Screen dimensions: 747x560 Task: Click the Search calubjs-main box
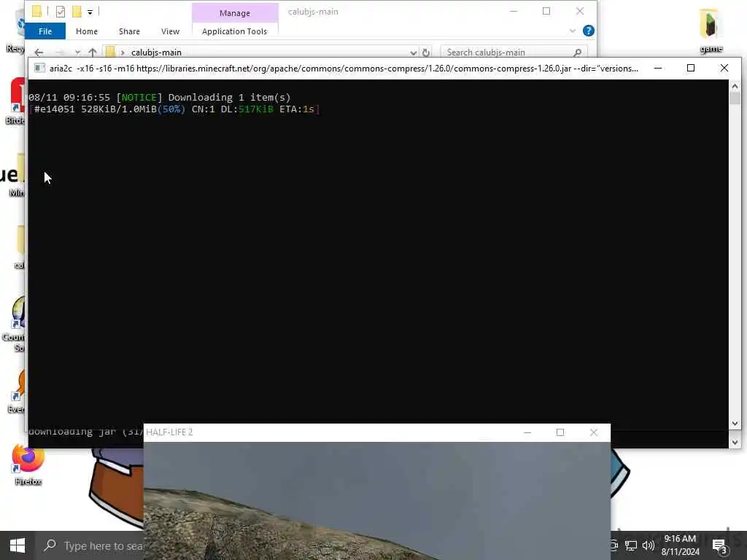513,52
